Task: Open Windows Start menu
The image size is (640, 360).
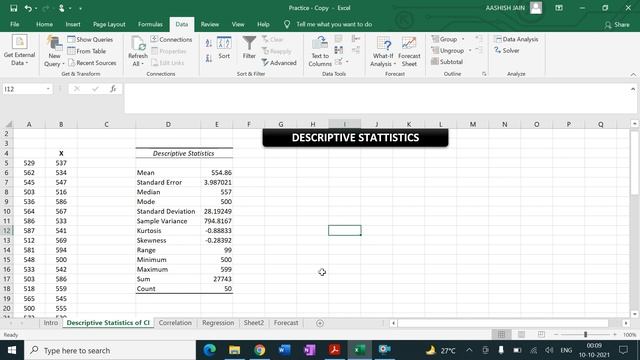Action: (x=12, y=350)
